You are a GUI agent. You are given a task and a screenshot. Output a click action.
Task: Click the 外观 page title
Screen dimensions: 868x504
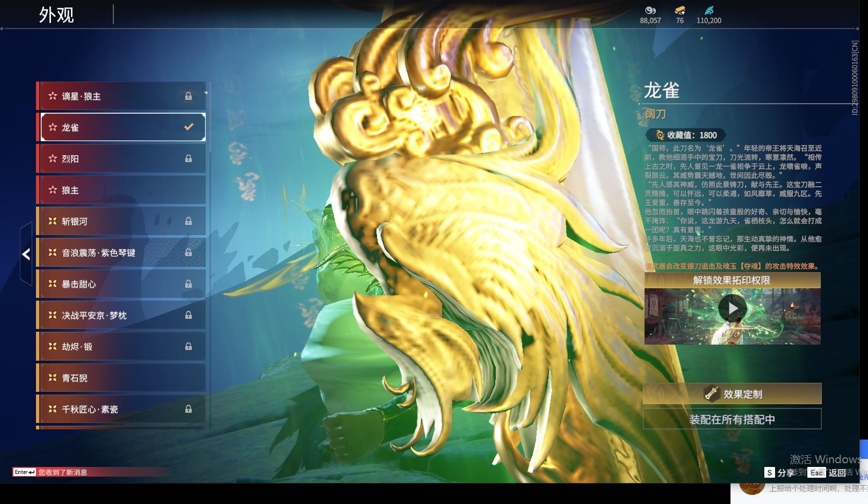(x=56, y=15)
